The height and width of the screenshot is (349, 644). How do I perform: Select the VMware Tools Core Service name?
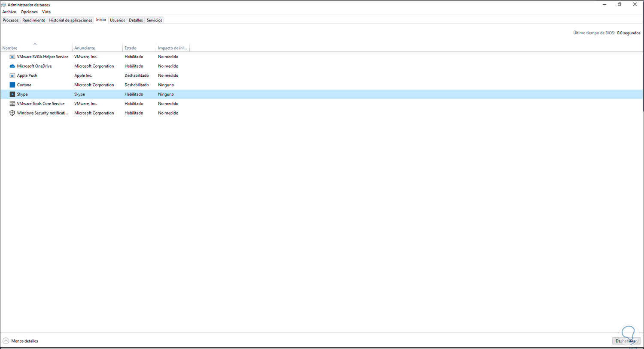[41, 104]
